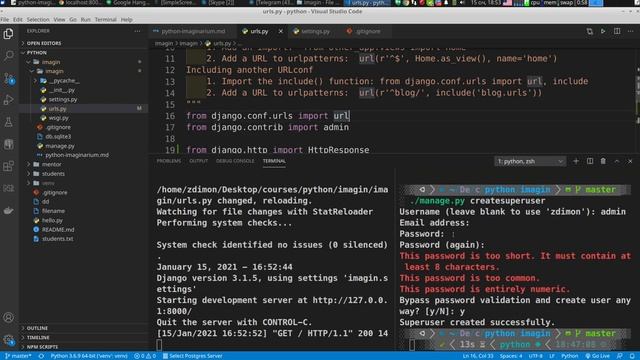This screenshot has width=640, height=360.
Task: Open the Selection menu
Action: pos(38,19)
